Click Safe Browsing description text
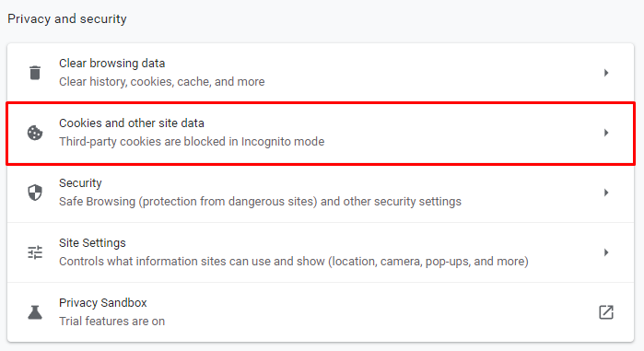The image size is (644, 351). [260, 202]
